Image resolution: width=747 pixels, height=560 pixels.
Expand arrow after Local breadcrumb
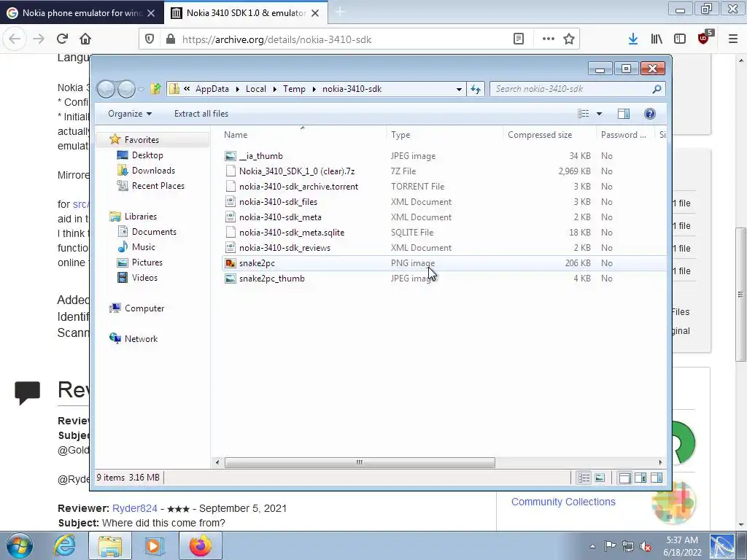pyautogui.click(x=274, y=89)
